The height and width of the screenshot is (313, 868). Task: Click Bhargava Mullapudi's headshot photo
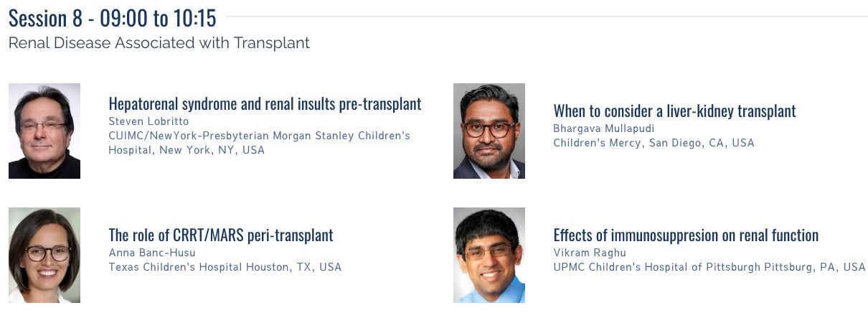(489, 131)
